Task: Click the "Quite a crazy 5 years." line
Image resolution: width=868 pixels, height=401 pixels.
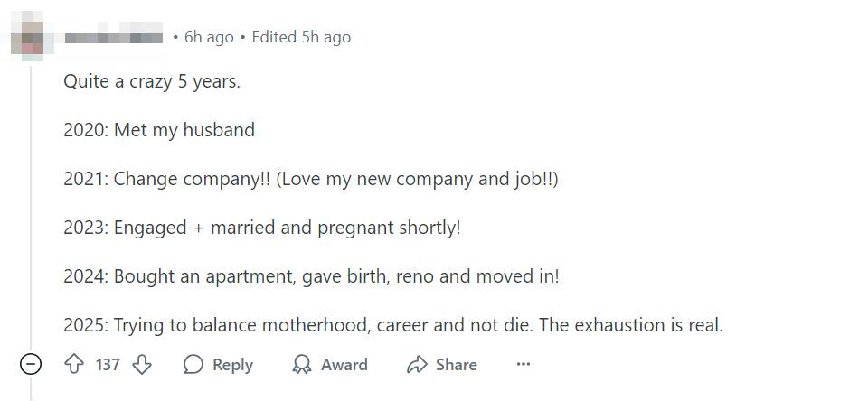Action: (x=152, y=81)
